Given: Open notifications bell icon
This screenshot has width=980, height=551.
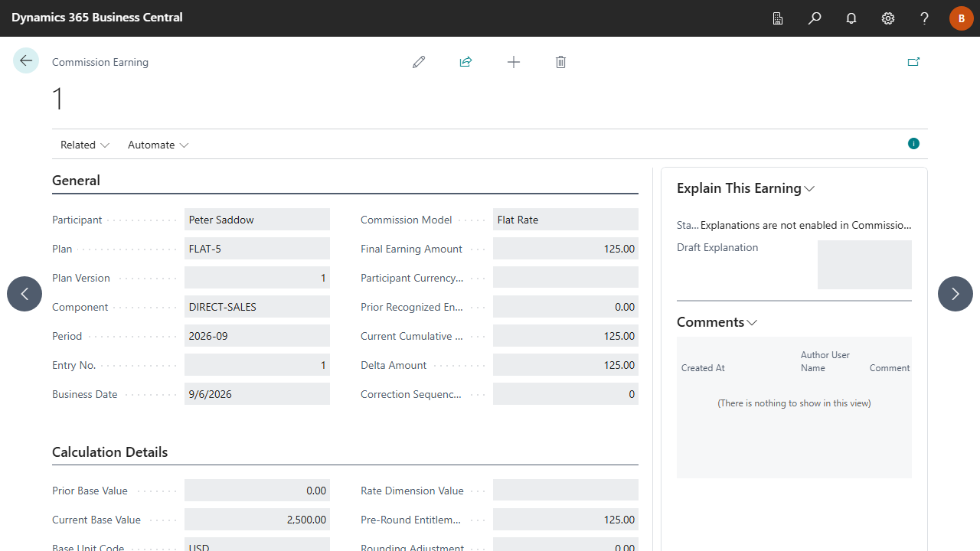Looking at the screenshot, I should pyautogui.click(x=851, y=18).
